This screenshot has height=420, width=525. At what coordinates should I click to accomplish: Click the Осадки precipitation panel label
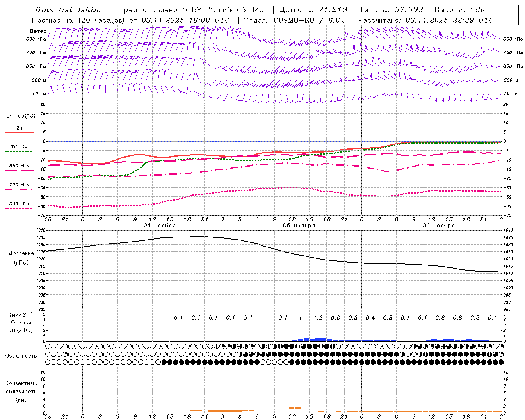coord(21,322)
